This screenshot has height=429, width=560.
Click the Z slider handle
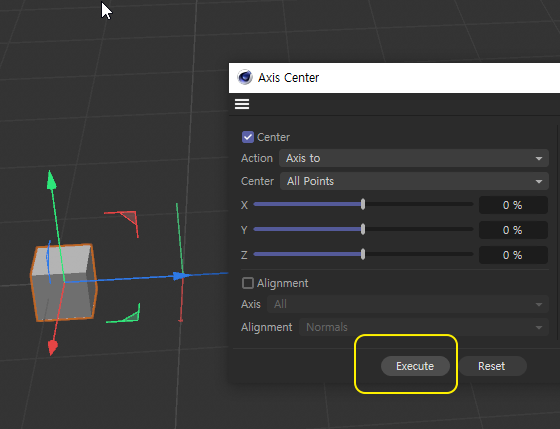[x=363, y=254]
